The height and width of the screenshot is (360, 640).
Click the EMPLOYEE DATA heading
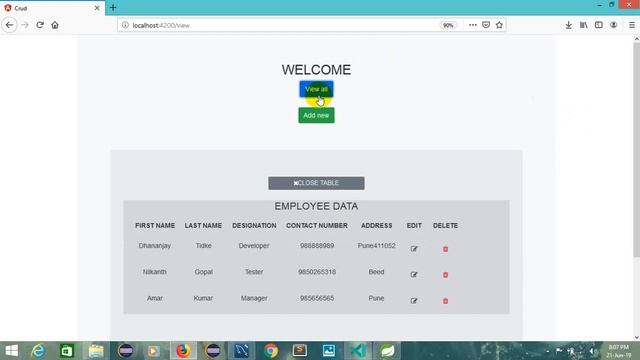(316, 206)
